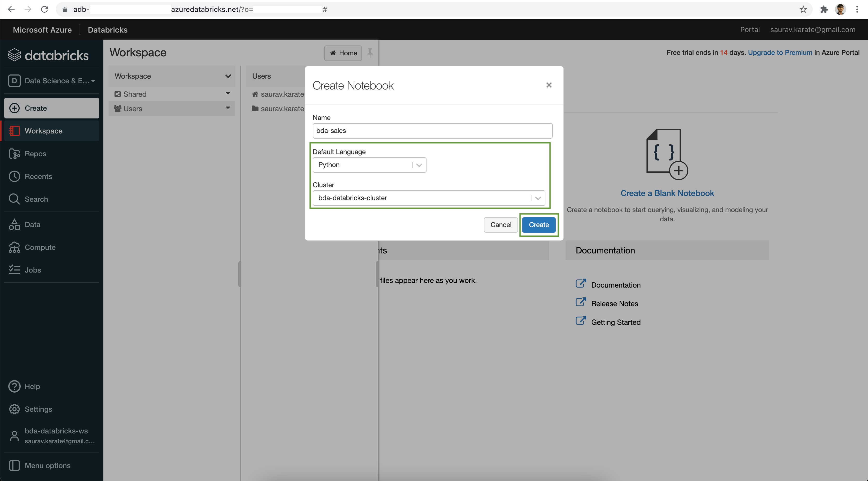Expand the Data Science & Engineering persona switcher
Screen dimensions: 868x481
pyautogui.click(x=51, y=81)
